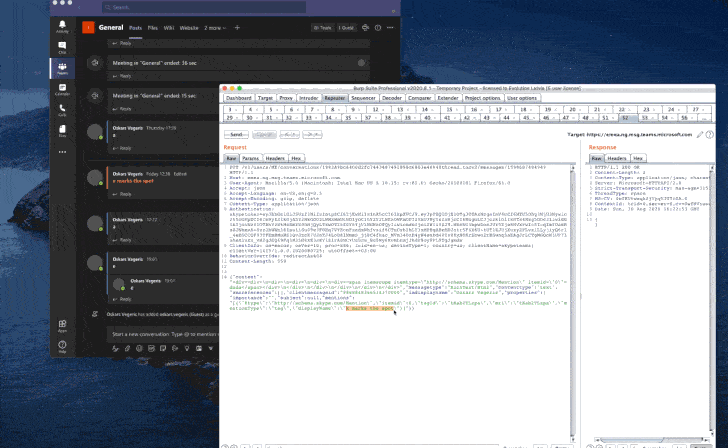Switch to the Files tab in Teams channel
This screenshot has height=448, width=728.
[x=153, y=28]
